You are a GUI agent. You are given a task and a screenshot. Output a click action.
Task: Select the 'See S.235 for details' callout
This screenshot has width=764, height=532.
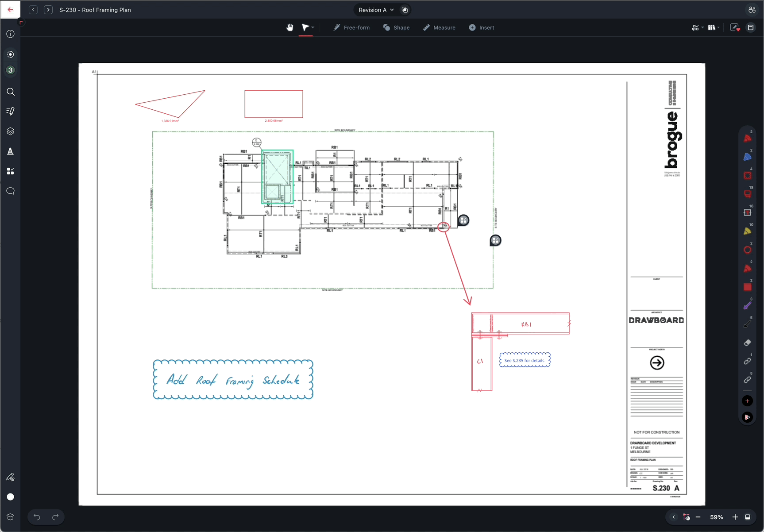(x=525, y=360)
